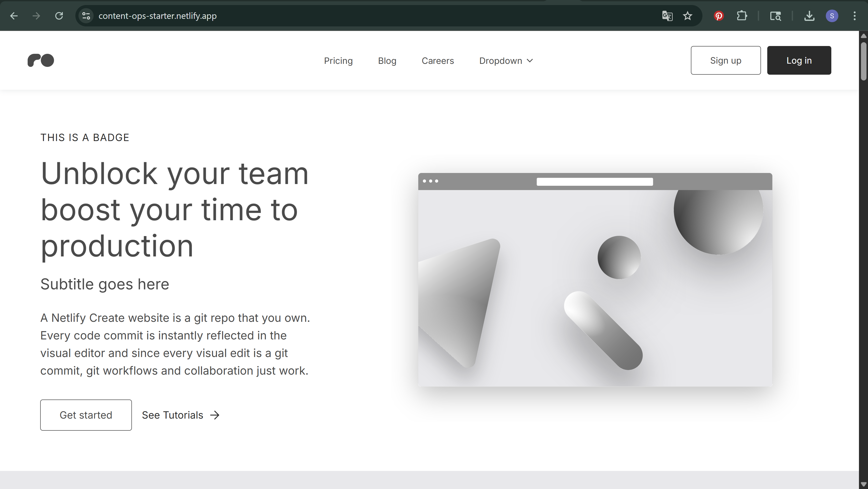This screenshot has height=489, width=868.
Task: Open site information icon in address bar
Action: (x=86, y=16)
